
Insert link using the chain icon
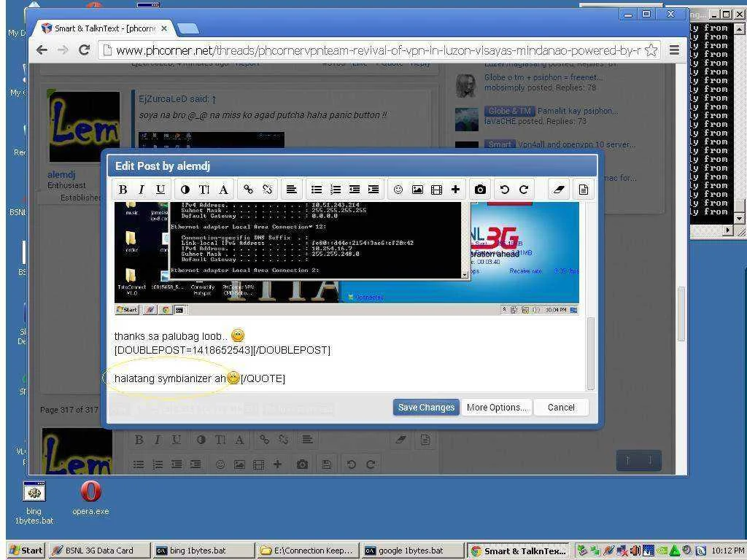[248, 190]
